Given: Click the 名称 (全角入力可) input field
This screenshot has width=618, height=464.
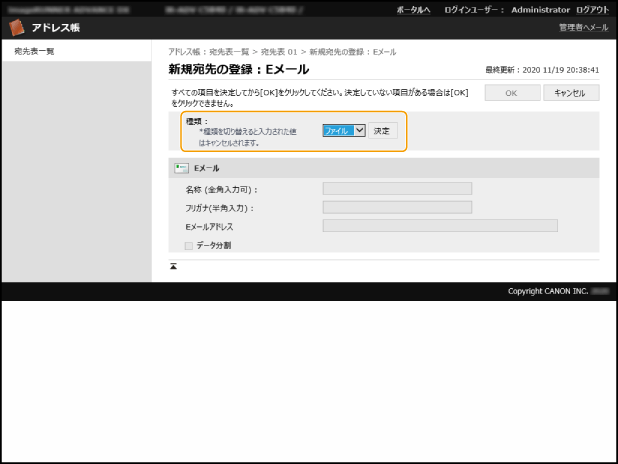Looking at the screenshot, I should point(396,188).
